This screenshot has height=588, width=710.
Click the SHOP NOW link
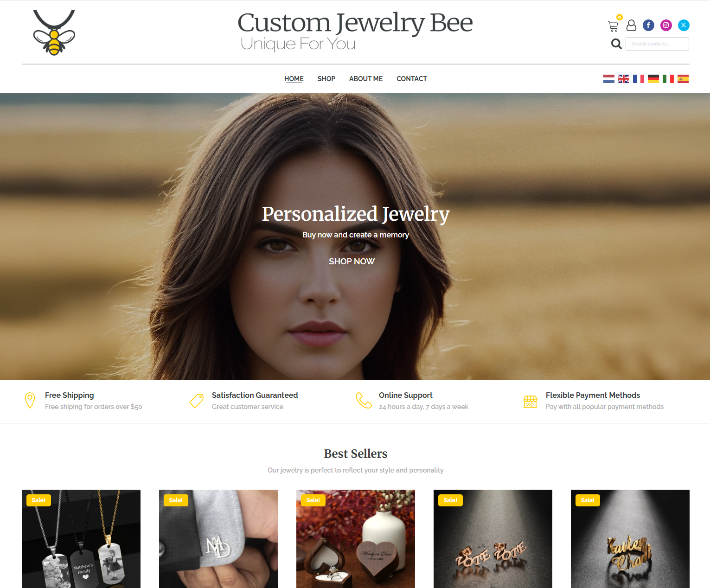point(352,262)
